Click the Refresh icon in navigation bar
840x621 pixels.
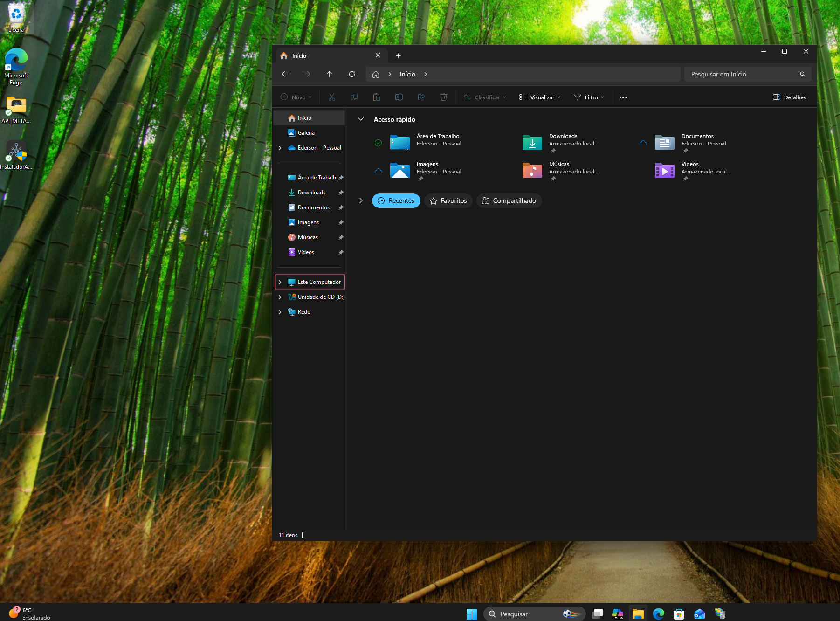(x=352, y=74)
